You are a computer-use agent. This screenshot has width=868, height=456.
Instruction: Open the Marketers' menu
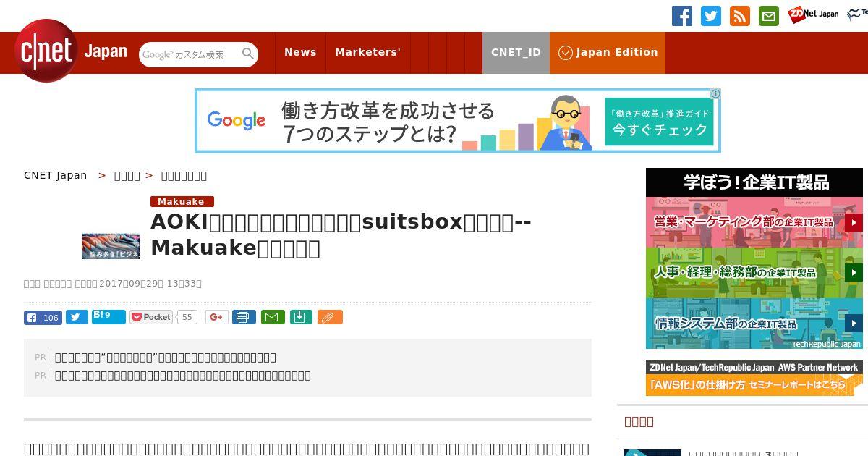[x=367, y=52]
